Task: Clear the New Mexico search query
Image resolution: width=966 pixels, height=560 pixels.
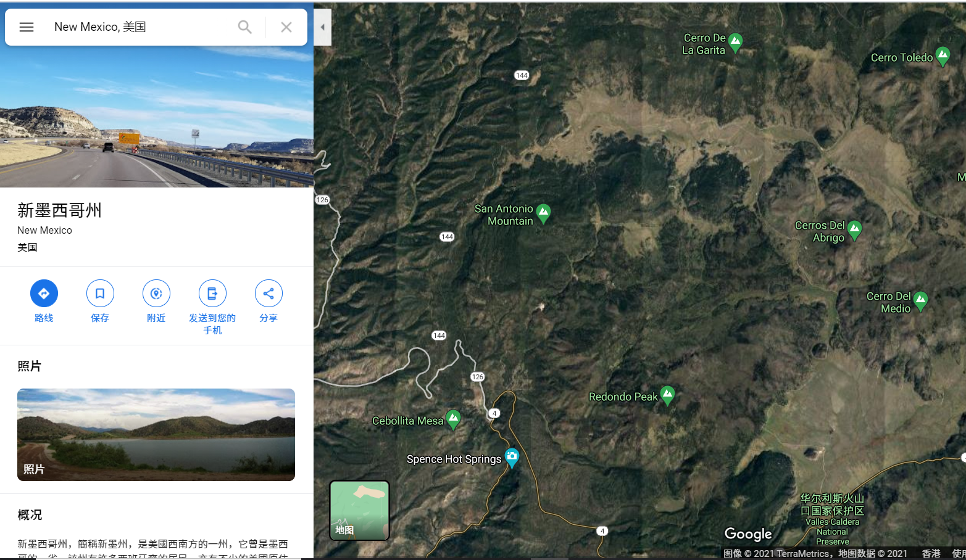Action: click(x=286, y=27)
